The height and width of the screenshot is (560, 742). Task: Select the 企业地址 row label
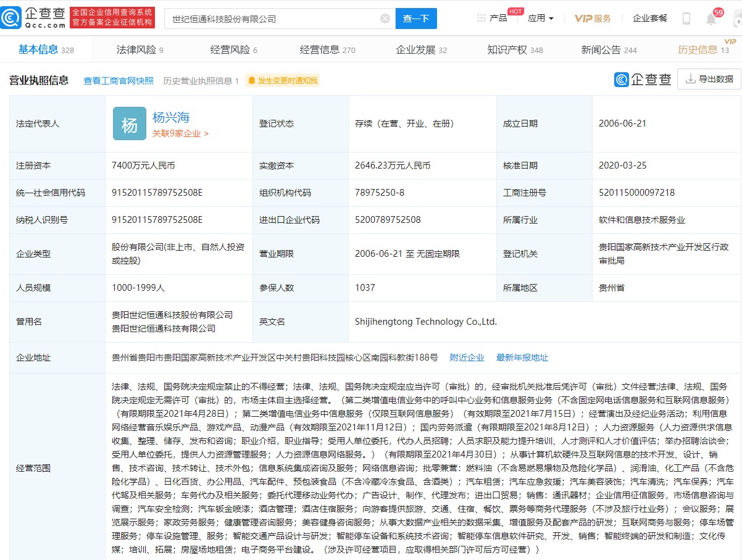click(x=33, y=357)
